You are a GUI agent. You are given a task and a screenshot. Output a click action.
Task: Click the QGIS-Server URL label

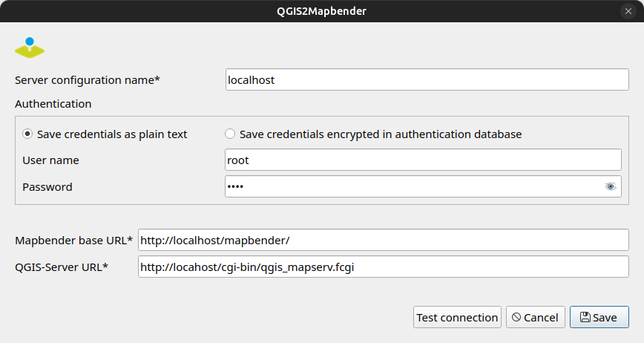pyautogui.click(x=62, y=267)
